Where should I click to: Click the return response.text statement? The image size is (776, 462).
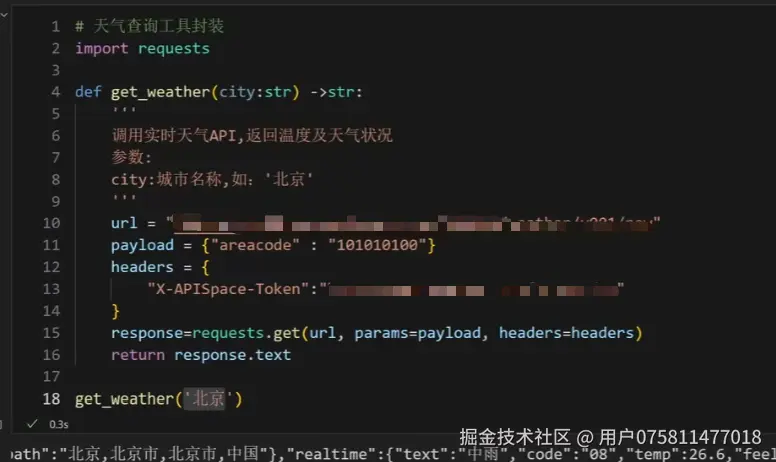(201, 355)
